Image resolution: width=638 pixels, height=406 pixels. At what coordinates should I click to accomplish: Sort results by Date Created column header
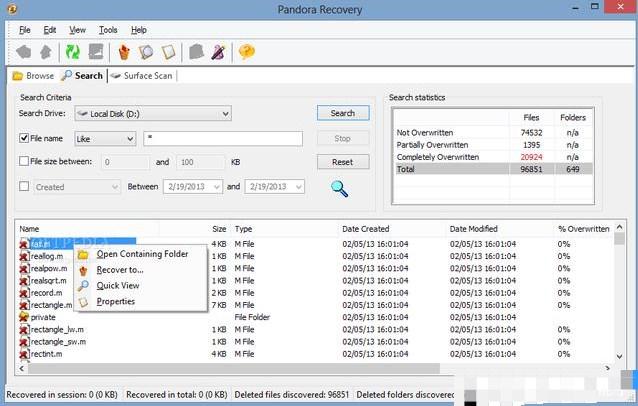393,229
